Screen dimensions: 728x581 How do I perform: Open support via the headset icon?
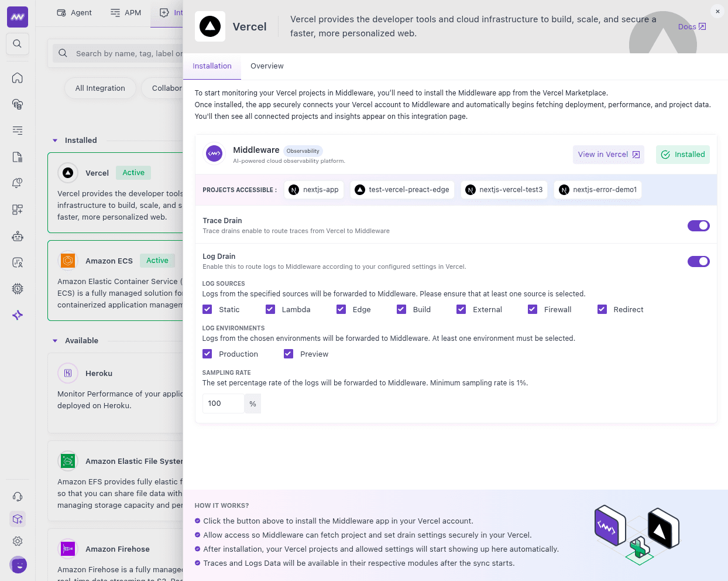click(18, 496)
